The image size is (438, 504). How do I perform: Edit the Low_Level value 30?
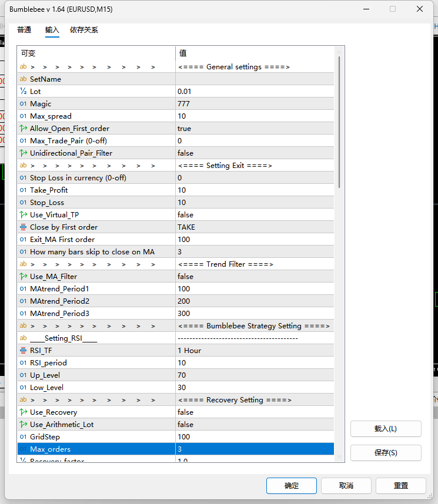255,387
